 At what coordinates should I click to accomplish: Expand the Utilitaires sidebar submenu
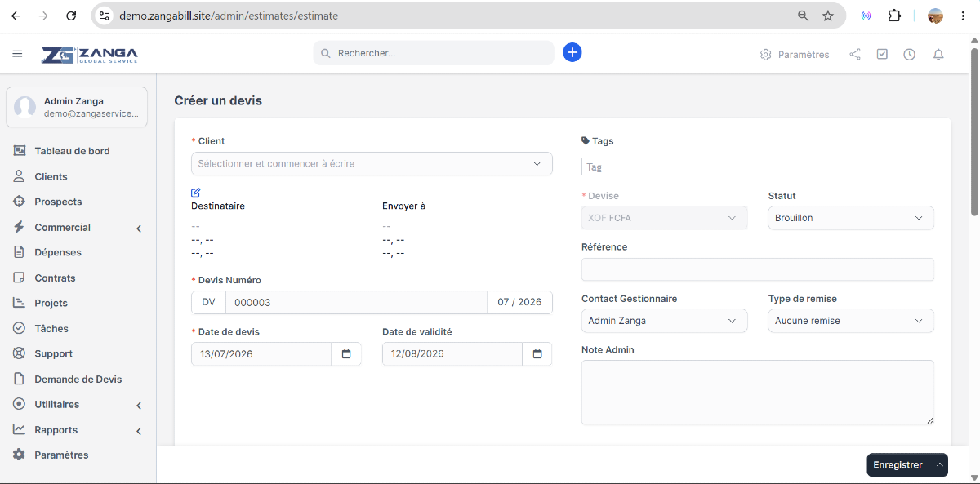[x=139, y=405]
